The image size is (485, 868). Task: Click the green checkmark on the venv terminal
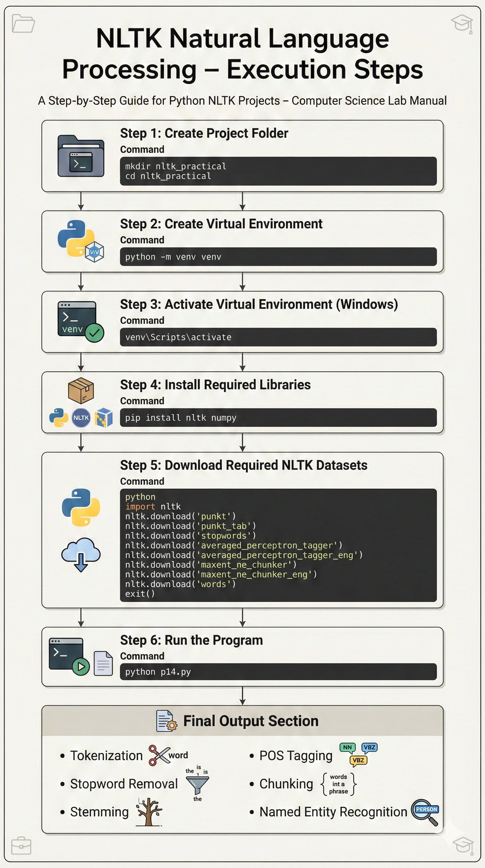point(94,333)
